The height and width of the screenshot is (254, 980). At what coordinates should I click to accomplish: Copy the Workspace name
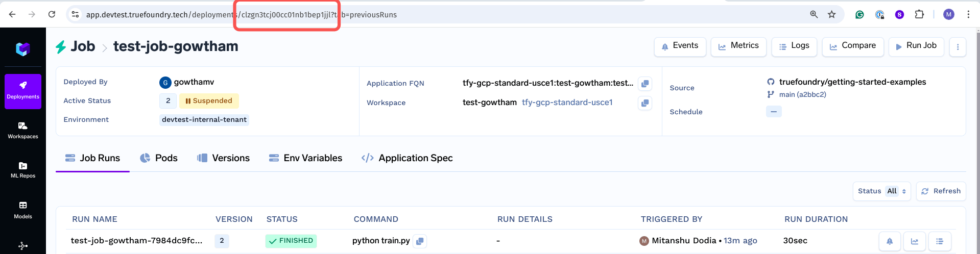coord(645,103)
